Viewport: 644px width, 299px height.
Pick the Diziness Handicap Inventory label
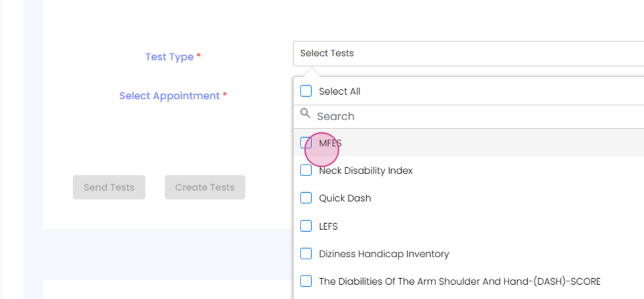pos(384,254)
